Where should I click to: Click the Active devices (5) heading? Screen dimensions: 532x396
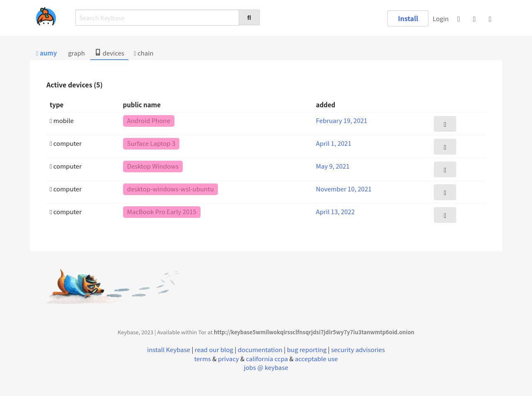(x=74, y=85)
